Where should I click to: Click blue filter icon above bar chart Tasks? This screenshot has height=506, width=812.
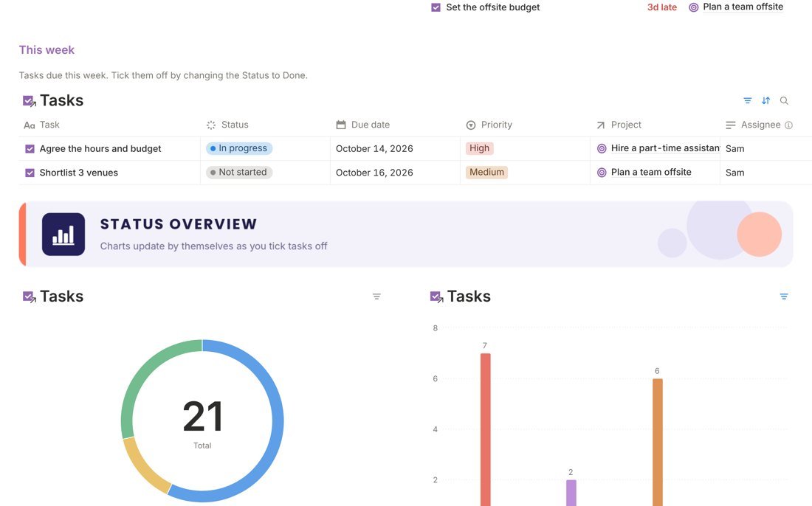[784, 297]
